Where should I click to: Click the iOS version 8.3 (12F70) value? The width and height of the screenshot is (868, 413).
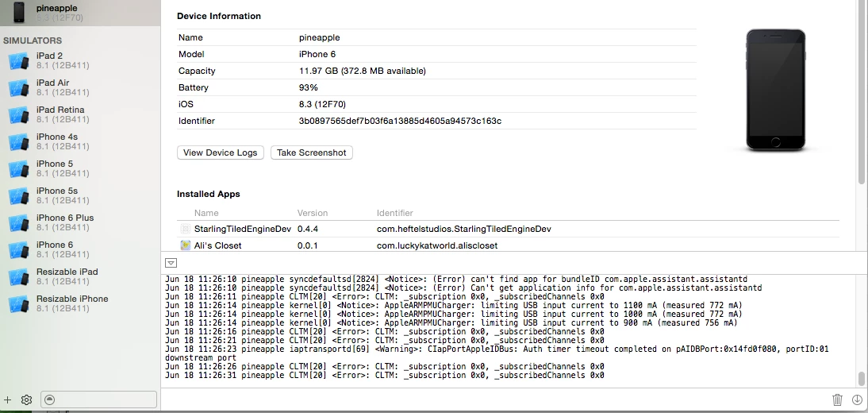(x=322, y=104)
